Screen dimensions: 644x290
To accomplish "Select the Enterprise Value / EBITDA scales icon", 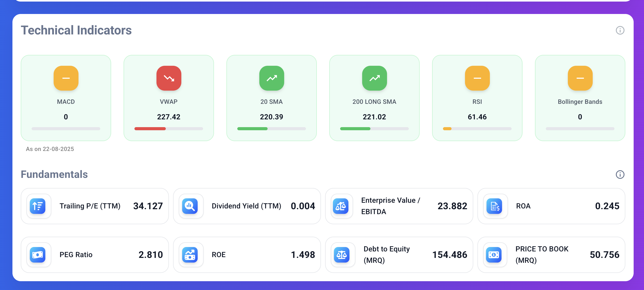I will (x=342, y=206).
